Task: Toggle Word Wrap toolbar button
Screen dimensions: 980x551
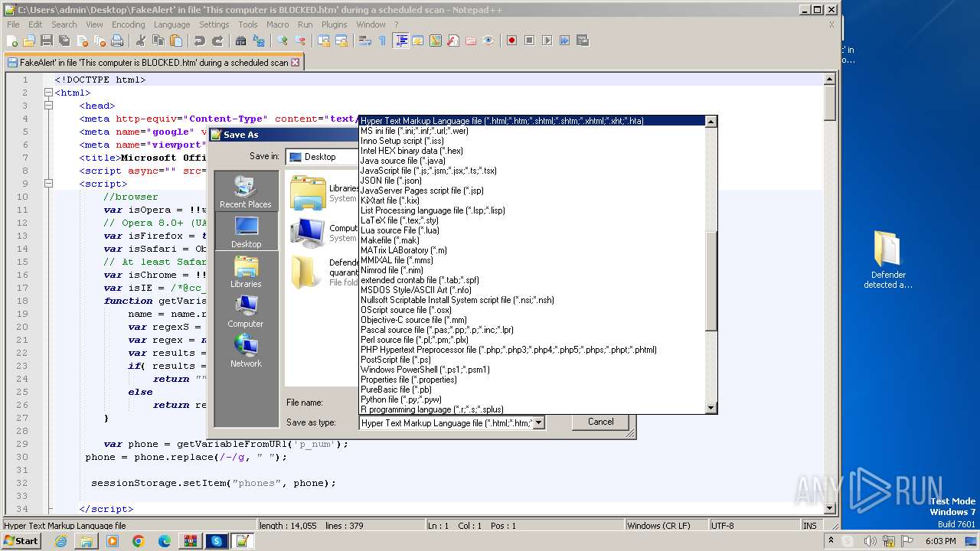Action: click(x=365, y=41)
